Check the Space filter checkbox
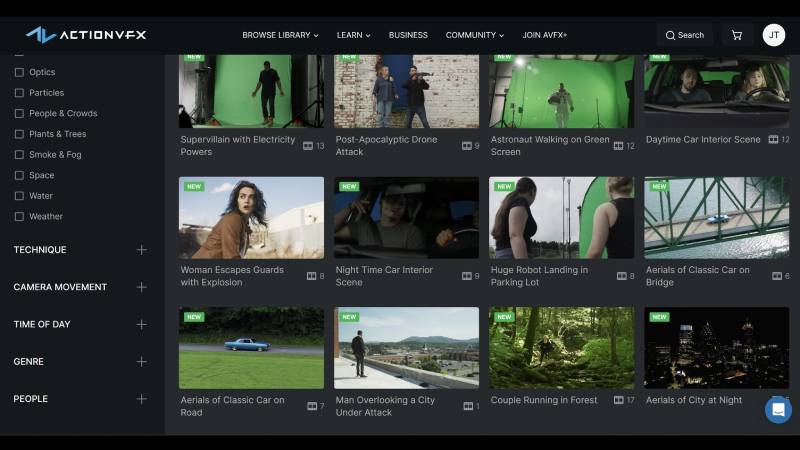Image resolution: width=800 pixels, height=450 pixels. [x=19, y=175]
